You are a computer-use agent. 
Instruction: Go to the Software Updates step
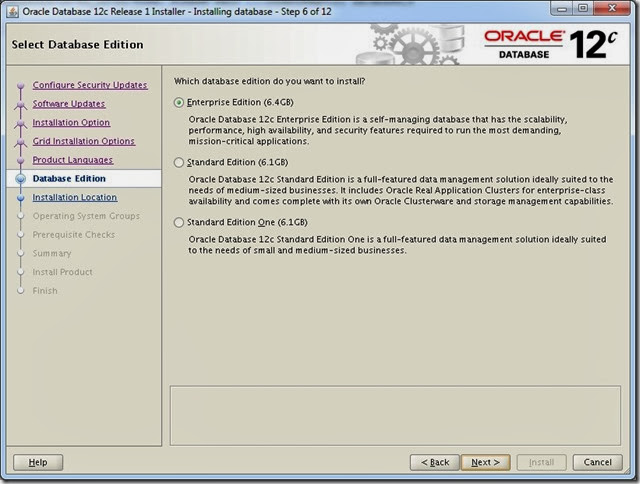click(x=69, y=104)
